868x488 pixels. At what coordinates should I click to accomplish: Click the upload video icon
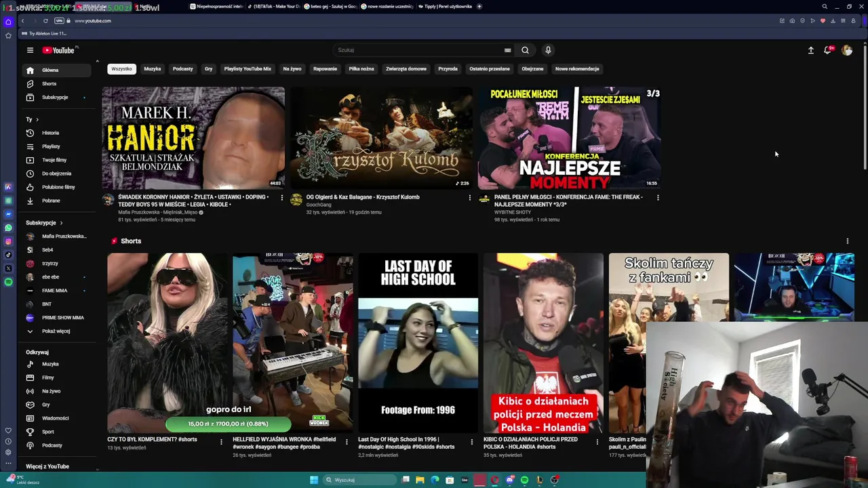[810, 50]
